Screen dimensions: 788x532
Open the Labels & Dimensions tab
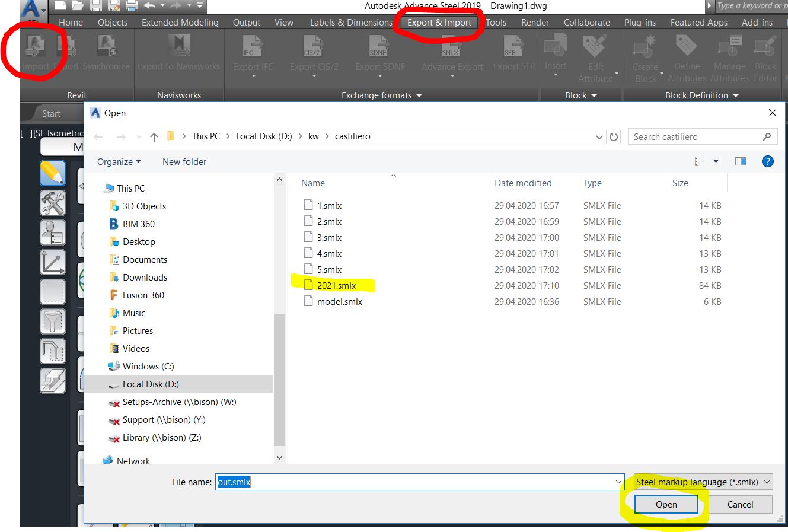[350, 23]
